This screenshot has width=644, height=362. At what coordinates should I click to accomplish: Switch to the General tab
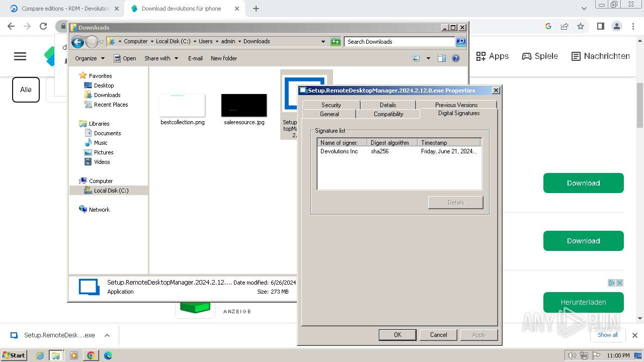click(x=330, y=114)
